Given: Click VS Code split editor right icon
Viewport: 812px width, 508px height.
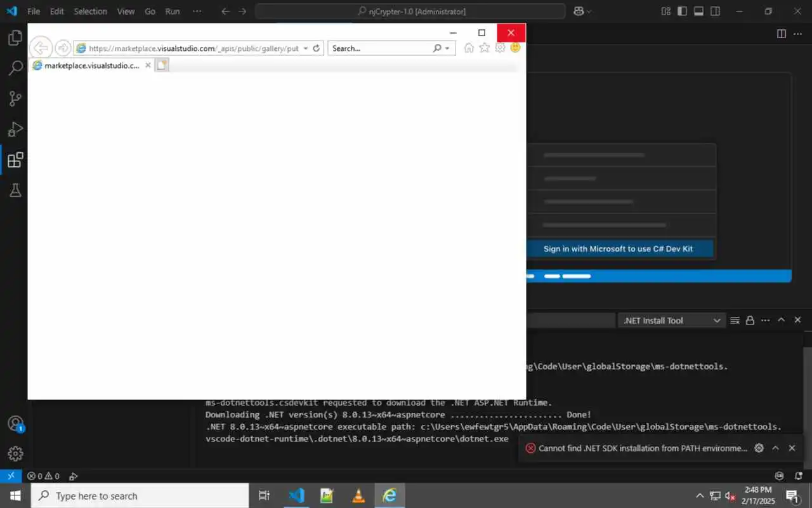Looking at the screenshot, I should point(782,34).
